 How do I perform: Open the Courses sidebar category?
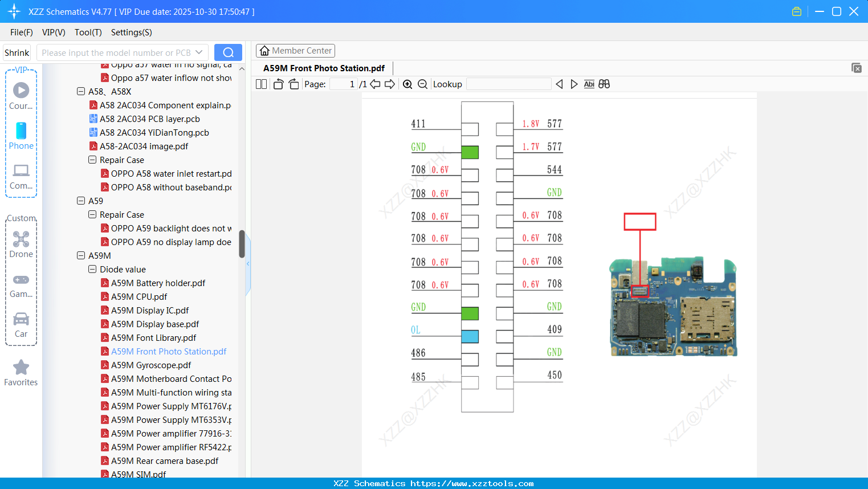(x=21, y=96)
